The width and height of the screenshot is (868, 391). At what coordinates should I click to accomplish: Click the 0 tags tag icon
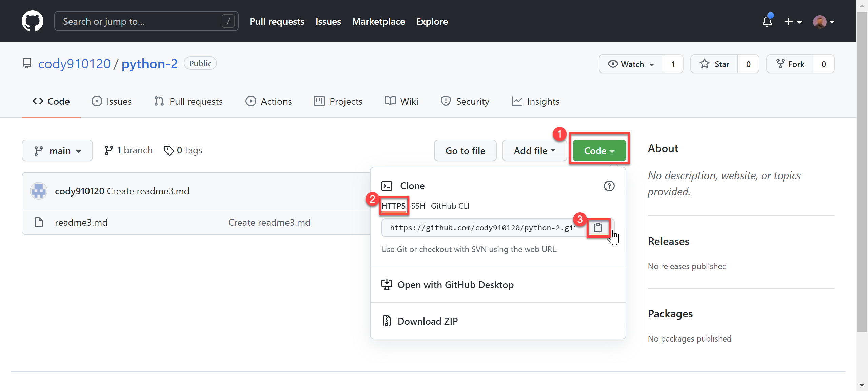tap(169, 150)
